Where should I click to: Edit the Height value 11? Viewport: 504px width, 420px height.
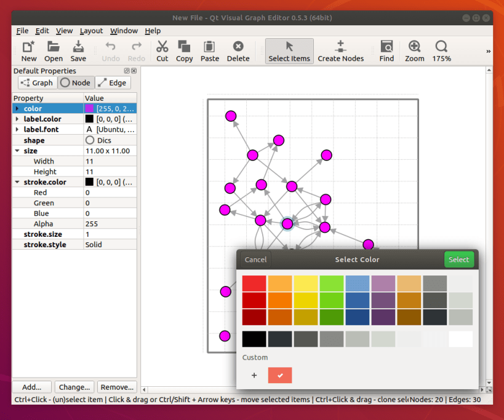tap(110, 172)
